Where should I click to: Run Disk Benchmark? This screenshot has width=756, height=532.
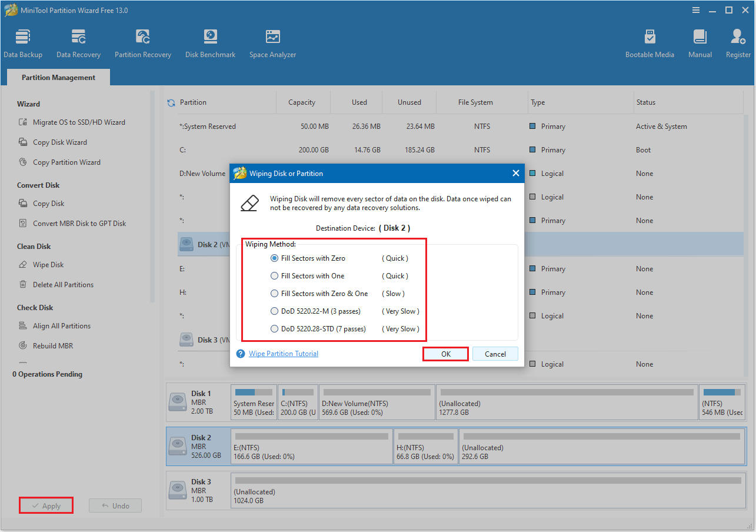210,42
